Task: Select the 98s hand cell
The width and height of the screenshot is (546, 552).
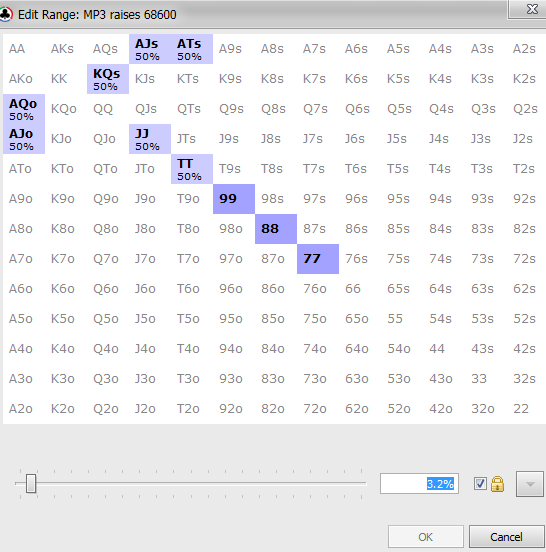Action: coord(276,199)
